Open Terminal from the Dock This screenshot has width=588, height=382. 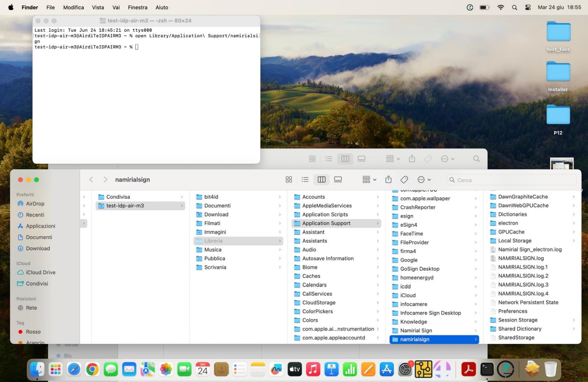coord(487,369)
